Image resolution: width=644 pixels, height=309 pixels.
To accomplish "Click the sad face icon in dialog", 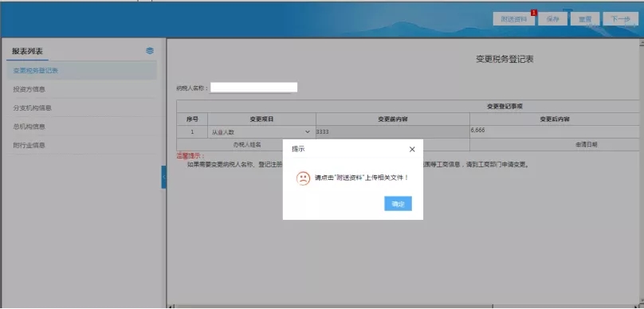I will coord(303,178).
